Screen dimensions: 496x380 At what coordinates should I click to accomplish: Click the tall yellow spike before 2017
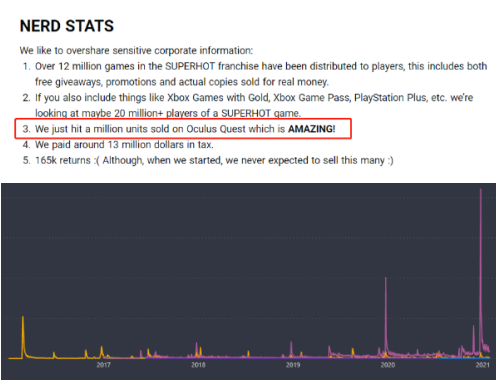coord(23,335)
